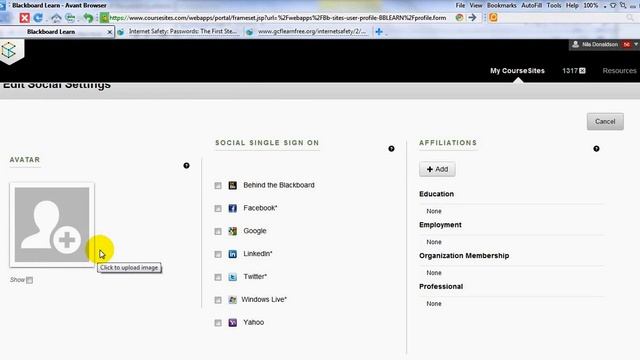
Task: Click the Behind the Blackboard icon
Action: [233, 185]
